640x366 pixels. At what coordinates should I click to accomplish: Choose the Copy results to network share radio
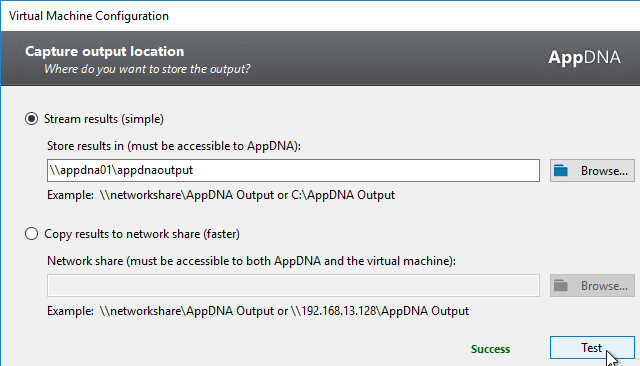point(31,234)
